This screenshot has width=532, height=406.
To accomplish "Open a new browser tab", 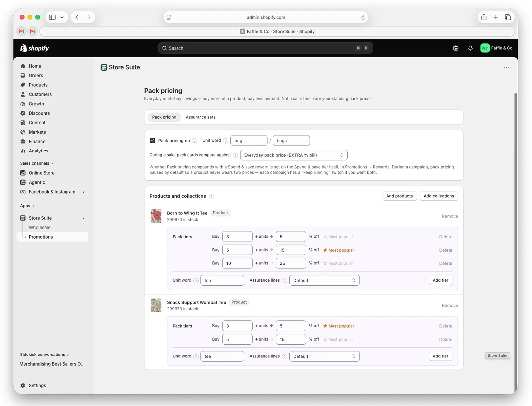I will pos(496,17).
